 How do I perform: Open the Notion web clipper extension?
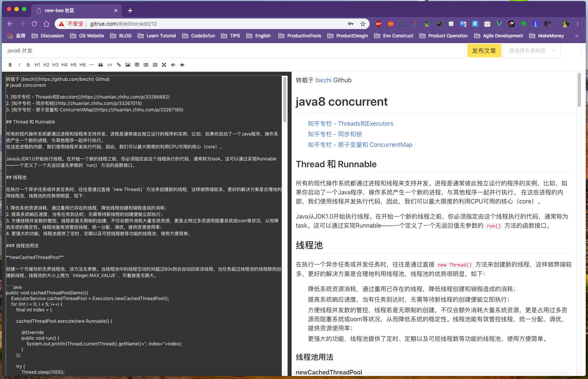click(x=548, y=24)
